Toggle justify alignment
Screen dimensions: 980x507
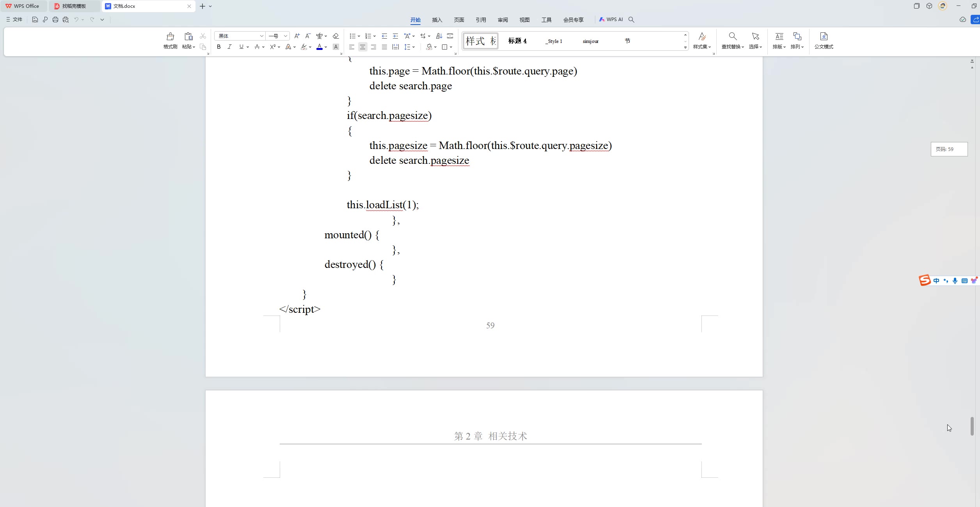384,47
